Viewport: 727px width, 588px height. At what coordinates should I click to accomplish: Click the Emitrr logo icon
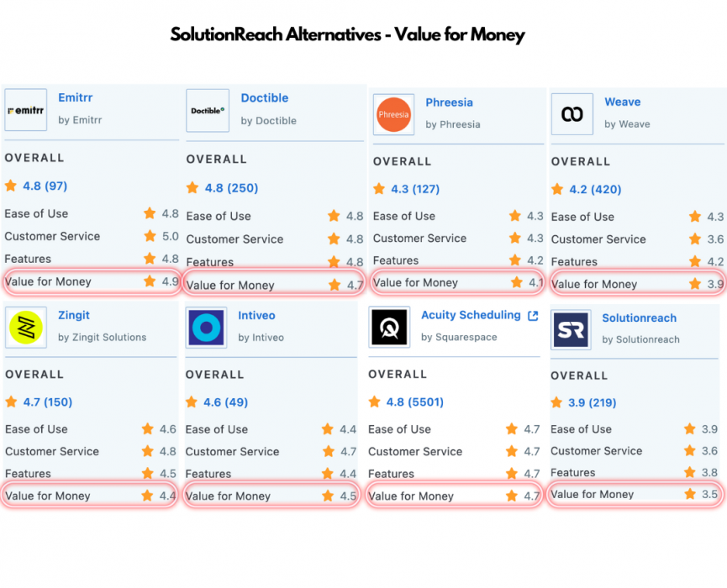(x=25, y=109)
